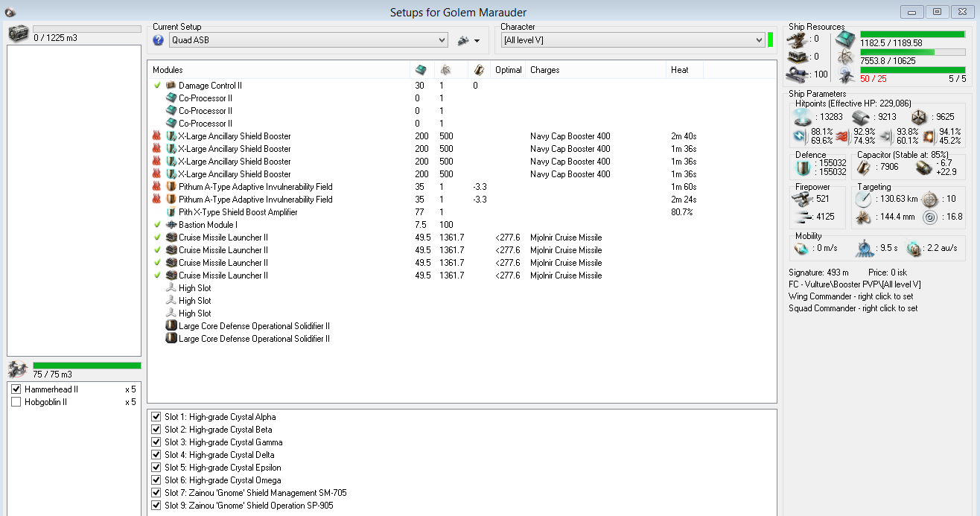Image resolution: width=980 pixels, height=516 pixels.
Task: Click the shield hitpoints icon beside 13283
Action: pyautogui.click(x=802, y=117)
